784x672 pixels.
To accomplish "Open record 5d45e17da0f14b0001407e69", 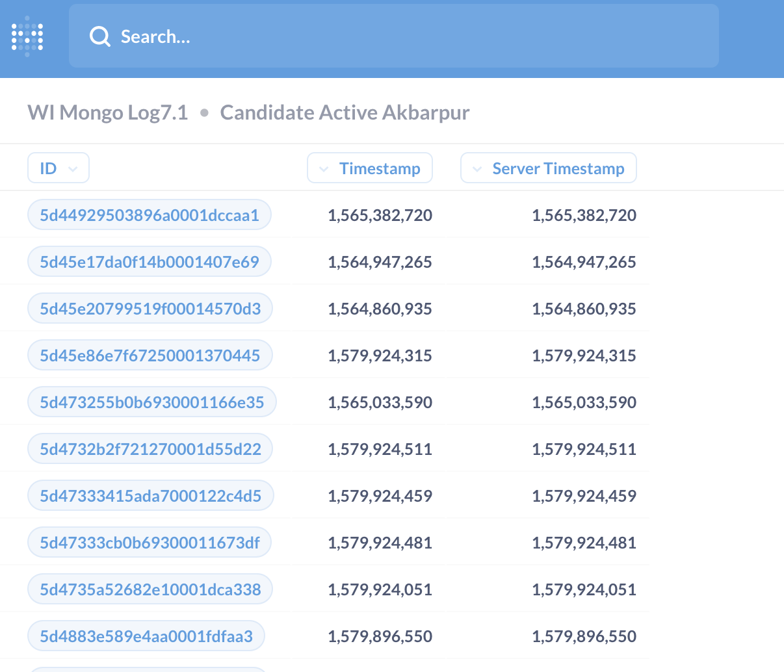I will coord(150,262).
